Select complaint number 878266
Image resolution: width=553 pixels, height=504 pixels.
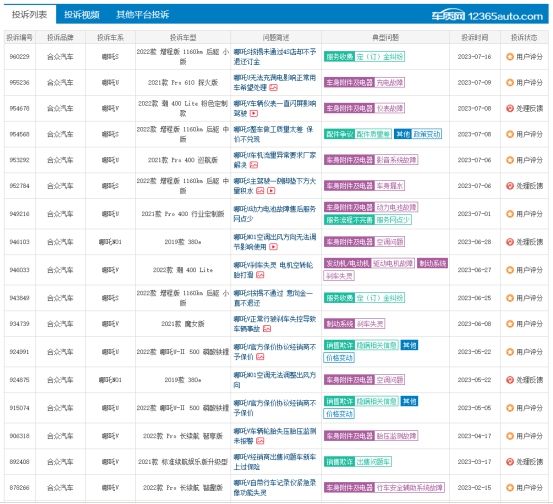tap(19, 488)
